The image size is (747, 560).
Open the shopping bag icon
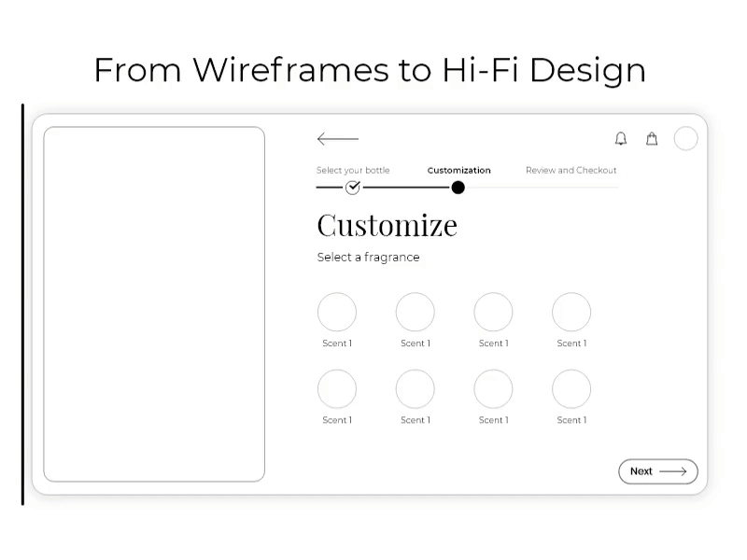[652, 138]
